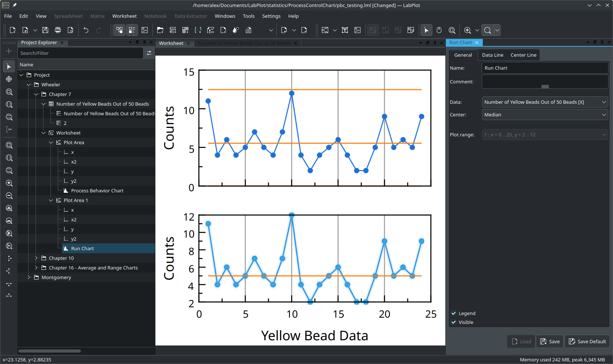
Task: Insert an image into worksheet from toolbar
Action: (x=357, y=30)
